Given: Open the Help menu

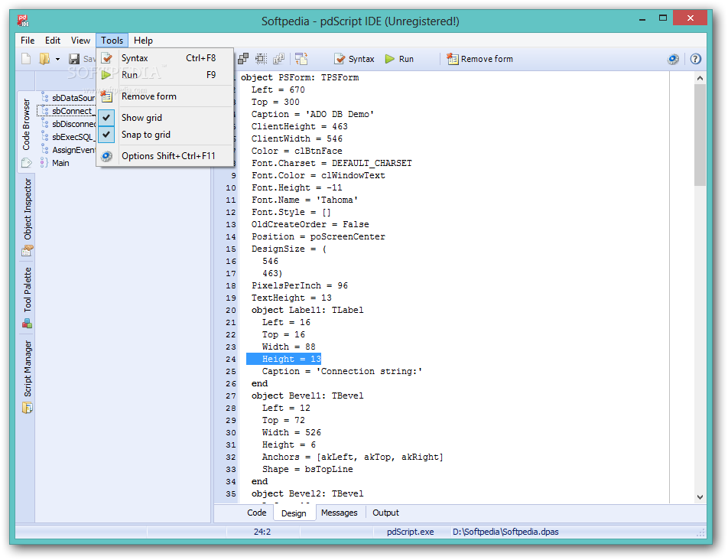Looking at the screenshot, I should point(143,41).
